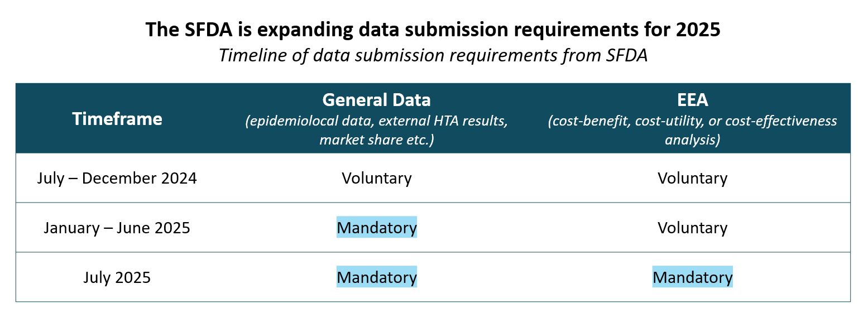This screenshot has height=322, width=868.
Task: Click the 'July 2025' row label
Action: 117,277
